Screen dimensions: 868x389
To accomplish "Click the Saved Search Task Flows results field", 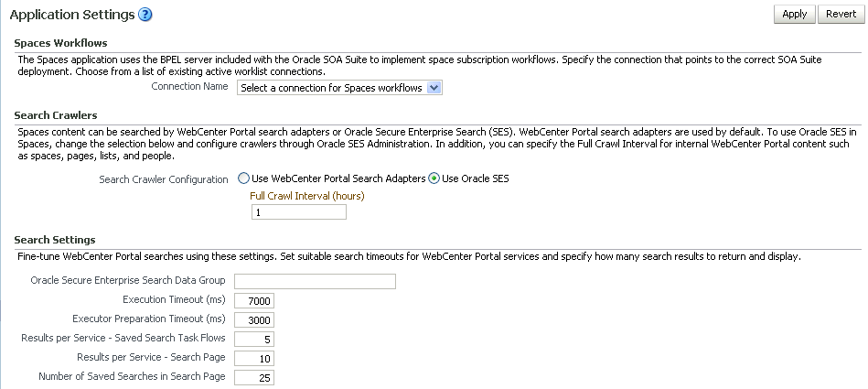I will pyautogui.click(x=254, y=339).
